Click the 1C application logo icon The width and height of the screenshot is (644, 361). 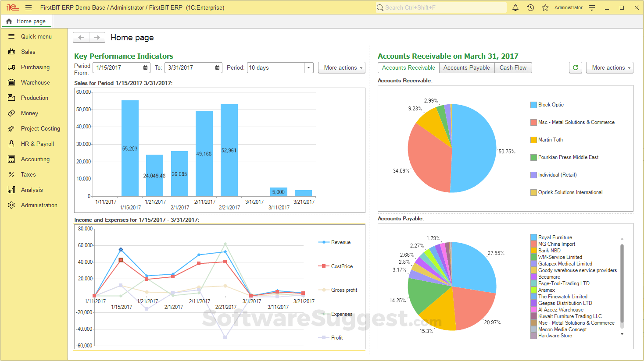pyautogui.click(x=13, y=7)
